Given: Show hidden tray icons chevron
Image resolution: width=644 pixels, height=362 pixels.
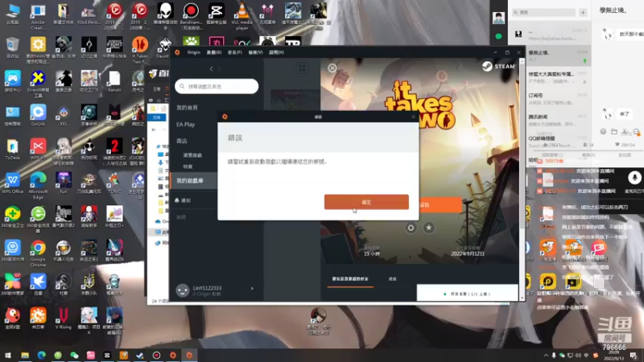Looking at the screenshot, I should (546, 356).
